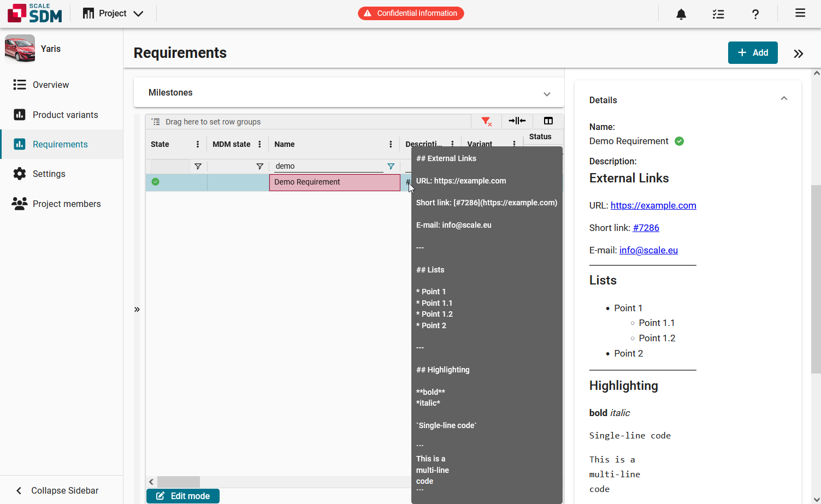
Task: Open Description column menu
Action: pyautogui.click(x=452, y=144)
